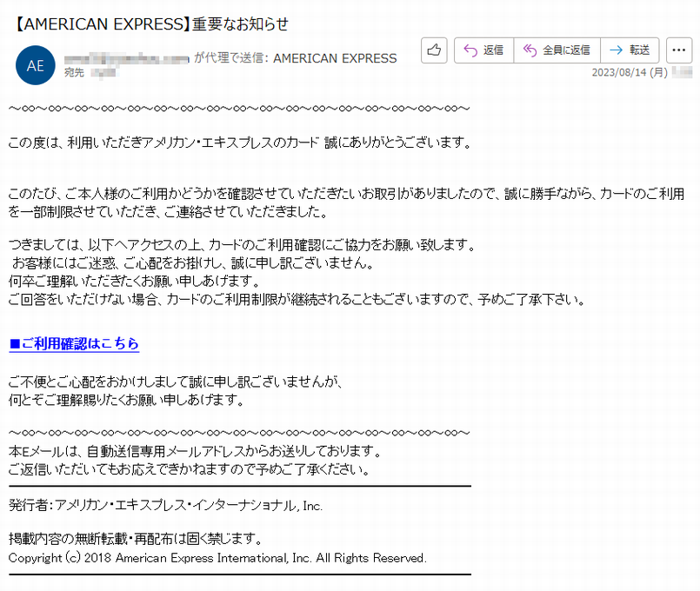
Task: Click the date 2023/08/14 (月)
Action: (x=630, y=73)
